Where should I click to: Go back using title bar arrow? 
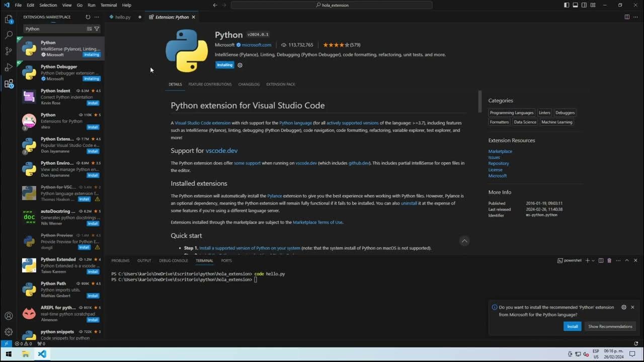215,5
